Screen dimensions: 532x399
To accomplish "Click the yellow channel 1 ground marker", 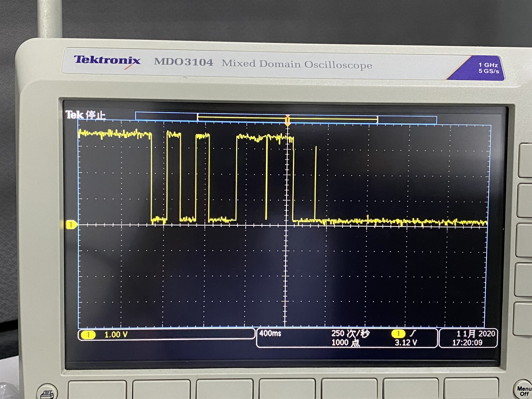I will click(71, 225).
